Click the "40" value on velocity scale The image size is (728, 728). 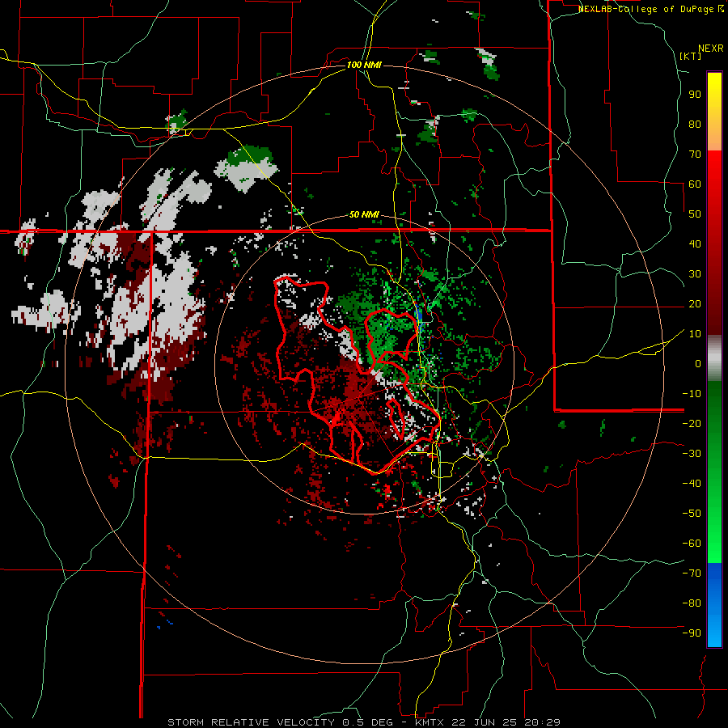tap(695, 244)
